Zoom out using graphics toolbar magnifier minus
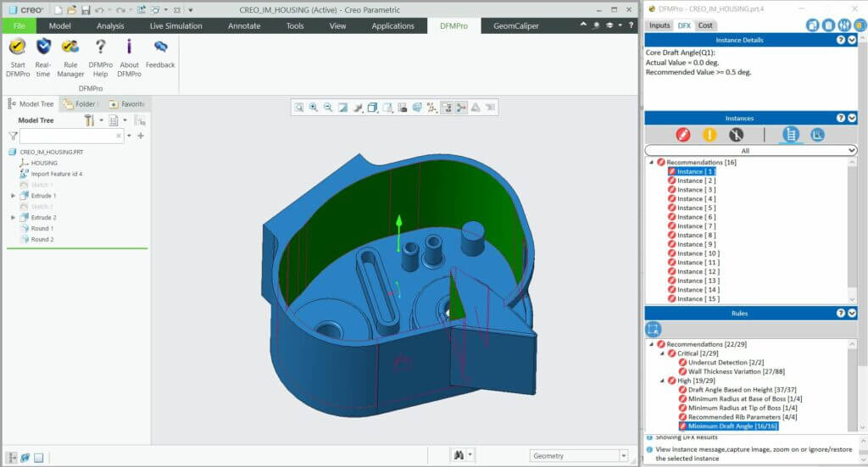Viewport: 868px width, 467px height. [x=328, y=108]
